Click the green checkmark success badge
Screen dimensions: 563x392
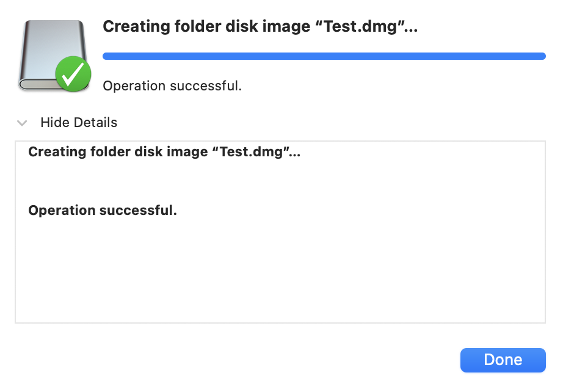pyautogui.click(x=73, y=74)
